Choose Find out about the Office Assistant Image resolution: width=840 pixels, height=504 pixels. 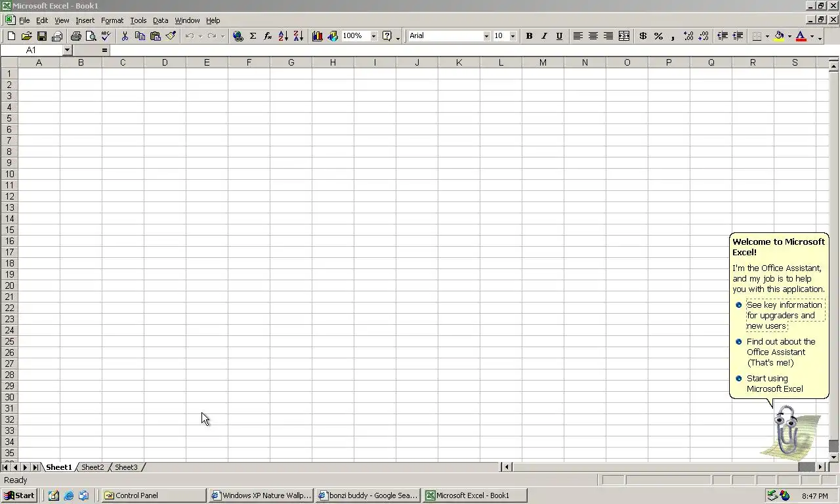pyautogui.click(x=781, y=352)
